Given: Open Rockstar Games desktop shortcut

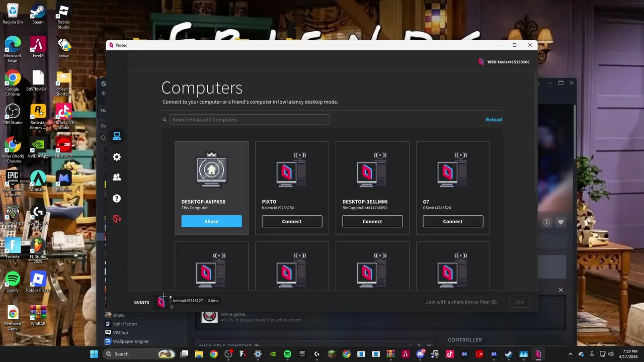Looking at the screenshot, I should [x=38, y=117].
